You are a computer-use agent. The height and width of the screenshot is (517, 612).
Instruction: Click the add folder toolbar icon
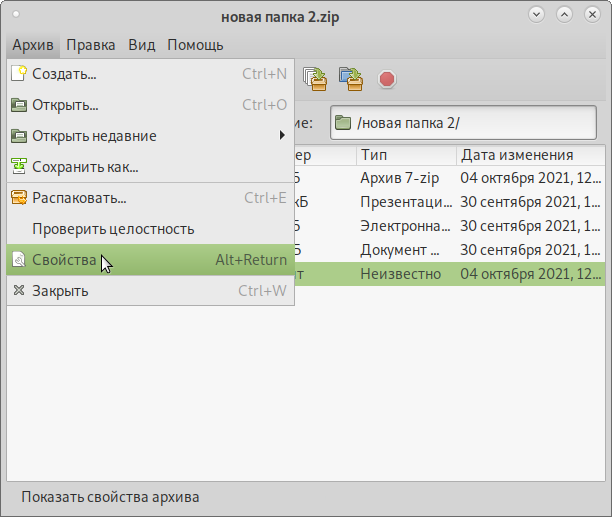pyautogui.click(x=350, y=78)
